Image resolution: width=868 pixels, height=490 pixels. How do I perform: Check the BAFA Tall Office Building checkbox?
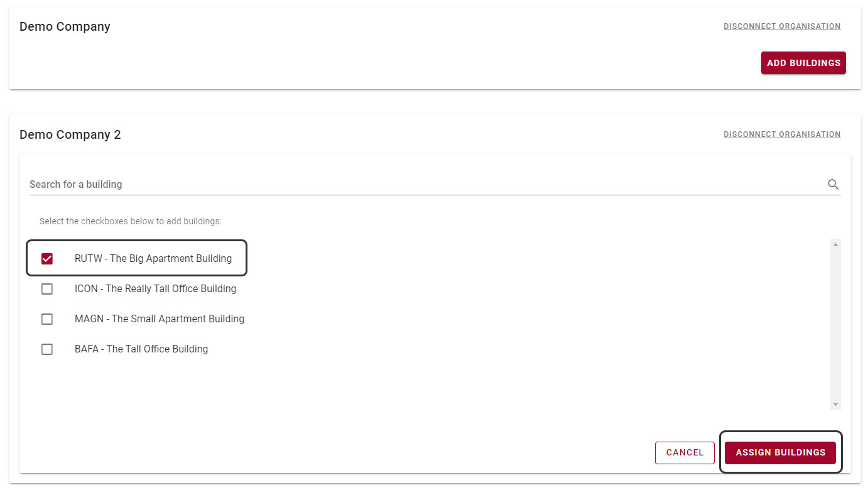click(47, 349)
